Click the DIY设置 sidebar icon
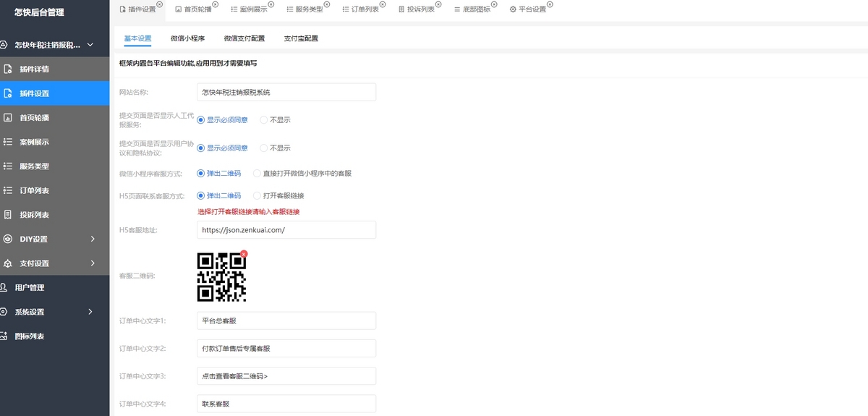This screenshot has height=416, width=868. [8, 239]
